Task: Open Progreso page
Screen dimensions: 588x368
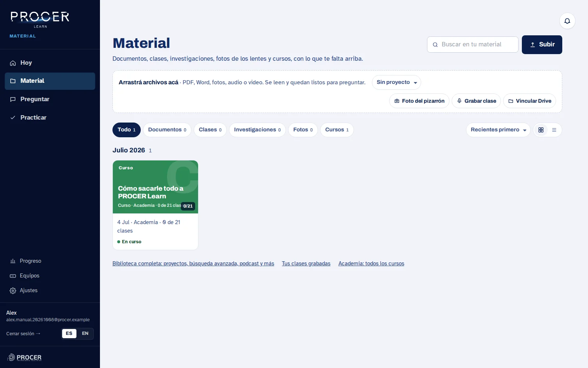Action: coord(50,261)
